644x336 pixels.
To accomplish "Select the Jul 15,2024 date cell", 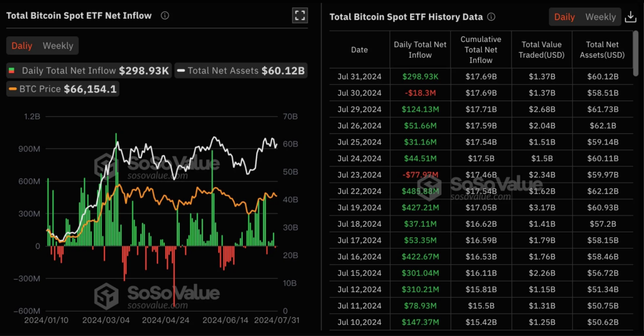I will (359, 273).
